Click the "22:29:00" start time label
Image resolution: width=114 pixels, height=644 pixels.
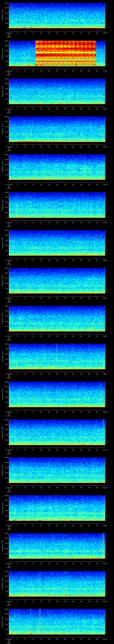tap(9, 33)
